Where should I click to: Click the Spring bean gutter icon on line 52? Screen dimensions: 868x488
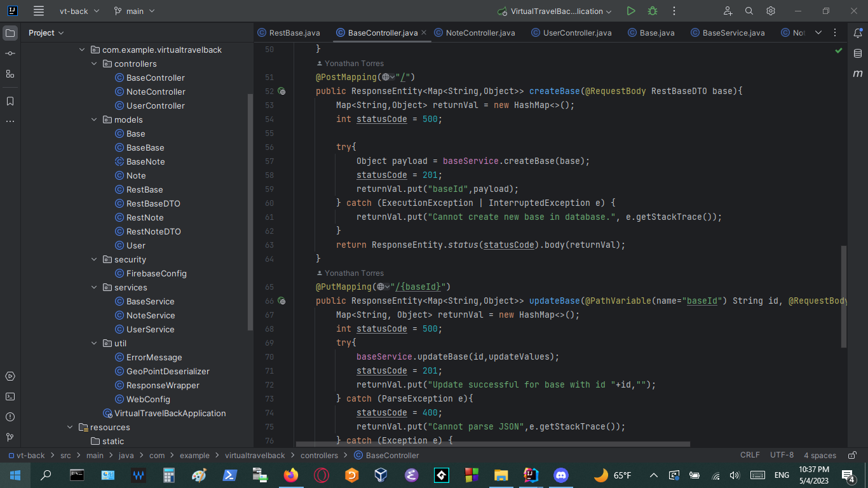283,91
